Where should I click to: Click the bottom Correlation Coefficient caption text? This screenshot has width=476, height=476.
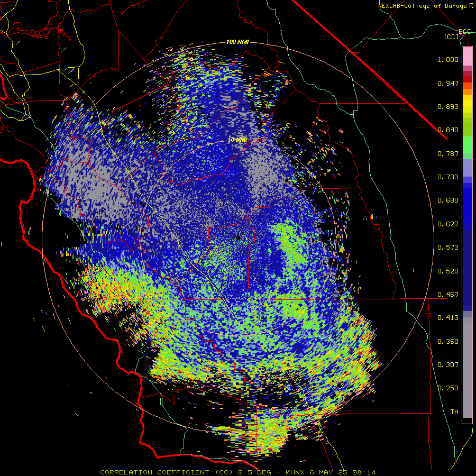[237, 472]
